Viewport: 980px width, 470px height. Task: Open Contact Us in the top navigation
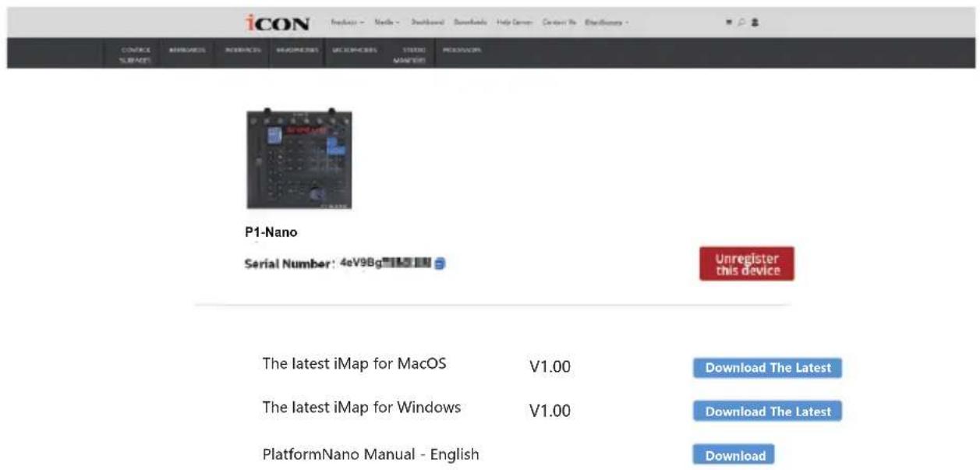559,23
